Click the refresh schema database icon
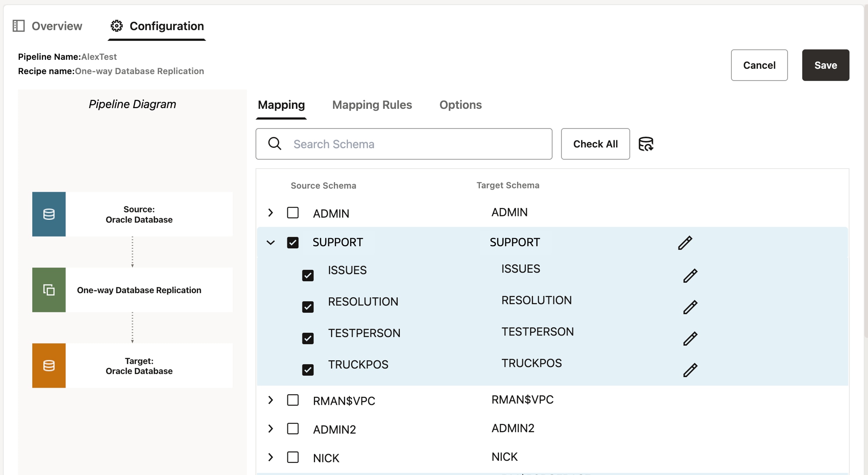The image size is (868, 475). pyautogui.click(x=646, y=144)
